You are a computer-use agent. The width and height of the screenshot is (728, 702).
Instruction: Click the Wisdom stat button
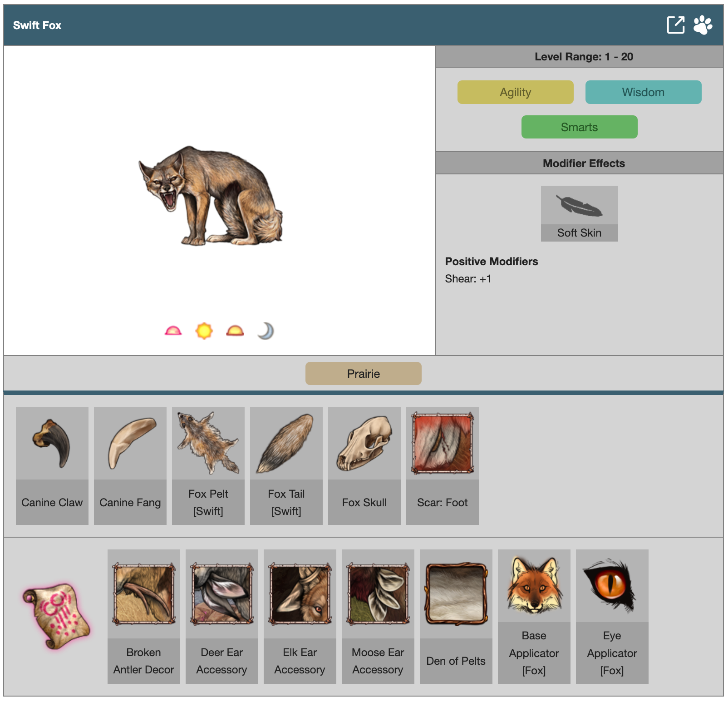(643, 92)
